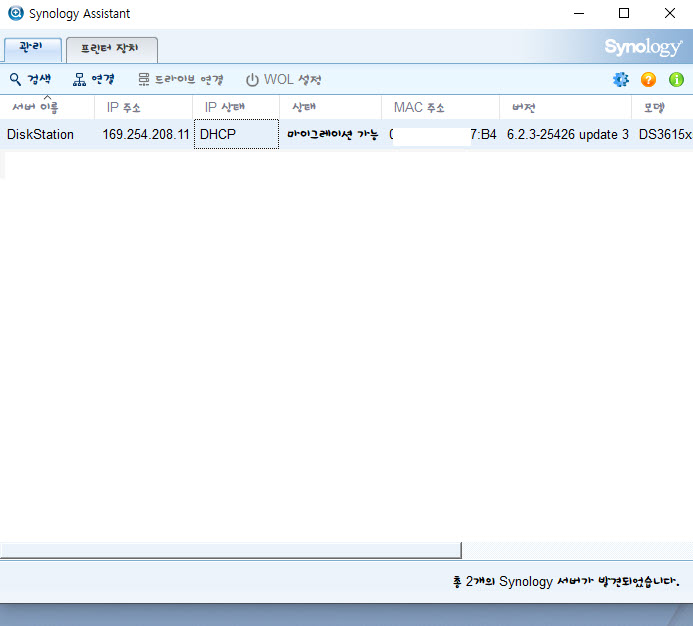The image size is (693, 626).
Task: Select the 마이그레이션 가능 status cell
Action: point(332,134)
